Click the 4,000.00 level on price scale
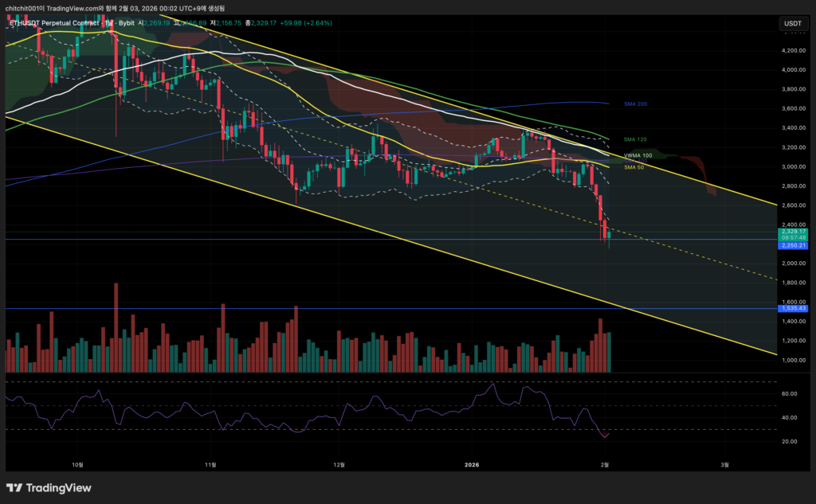This screenshot has height=504, width=816. pyautogui.click(x=793, y=70)
